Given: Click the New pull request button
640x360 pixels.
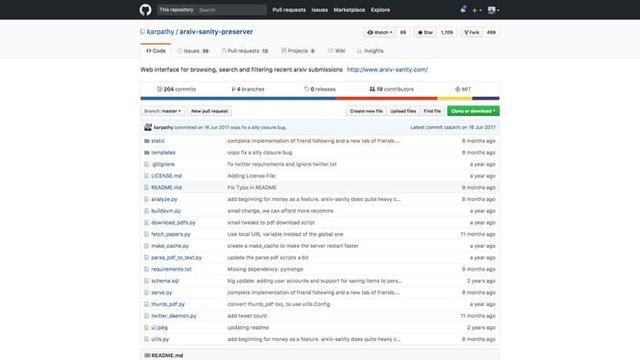Looking at the screenshot, I should [209, 111].
